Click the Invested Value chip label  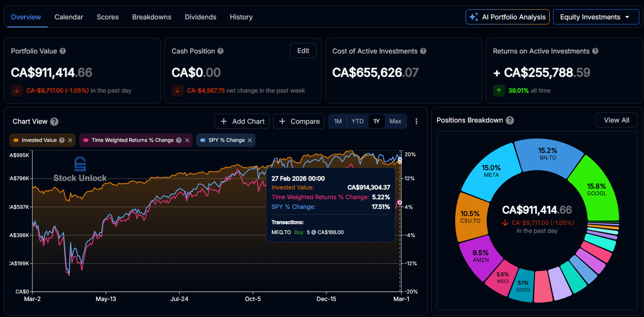[x=39, y=140]
